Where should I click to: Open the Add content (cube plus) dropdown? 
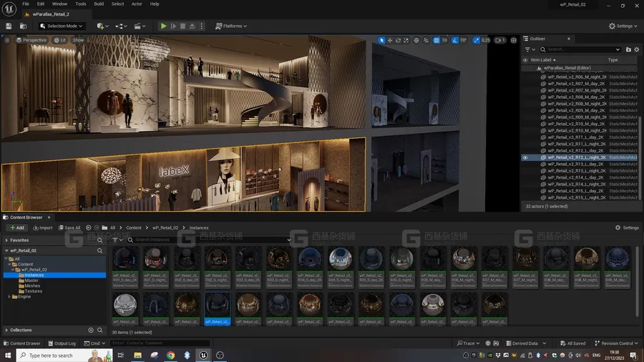(x=102, y=26)
